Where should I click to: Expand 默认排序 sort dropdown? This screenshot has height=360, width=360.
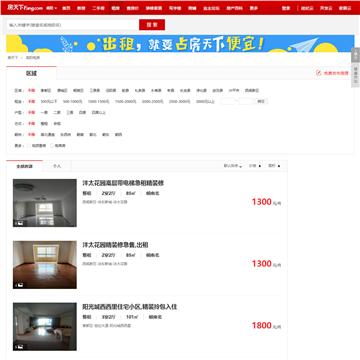coord(233,166)
